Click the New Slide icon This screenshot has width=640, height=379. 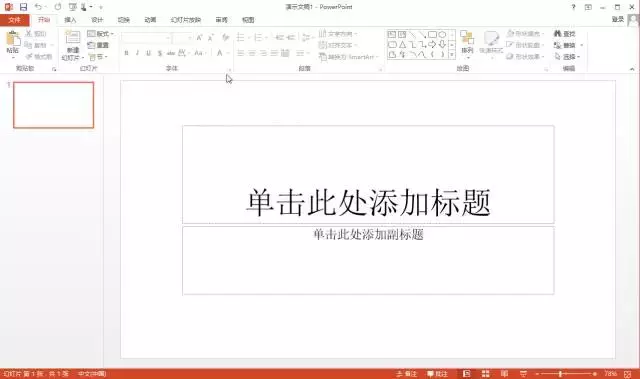coord(73,38)
